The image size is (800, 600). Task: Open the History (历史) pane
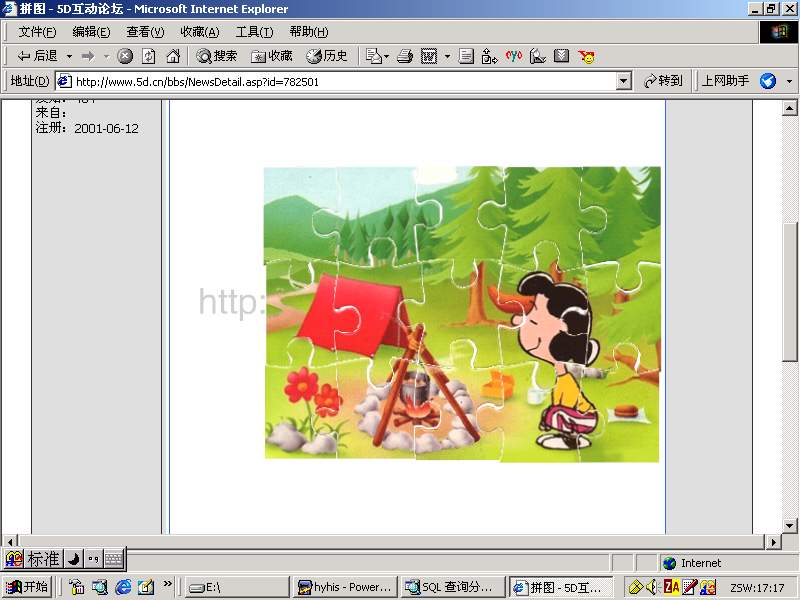tap(327, 56)
